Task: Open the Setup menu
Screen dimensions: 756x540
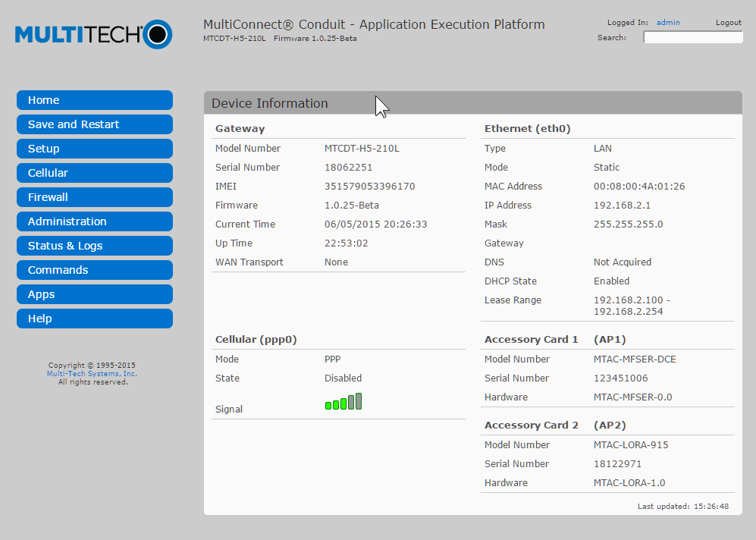Action: [95, 149]
